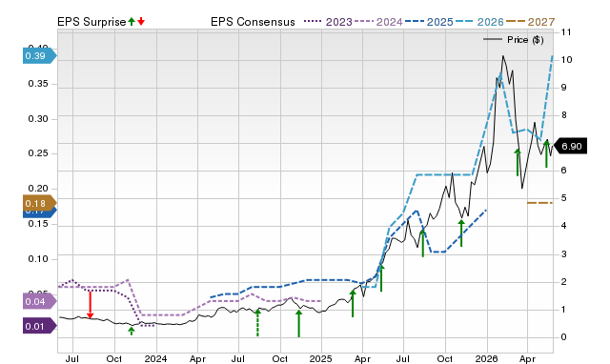Click the green up arrow in EPS Surprise legend
The image size is (610, 364).
[x=132, y=21]
